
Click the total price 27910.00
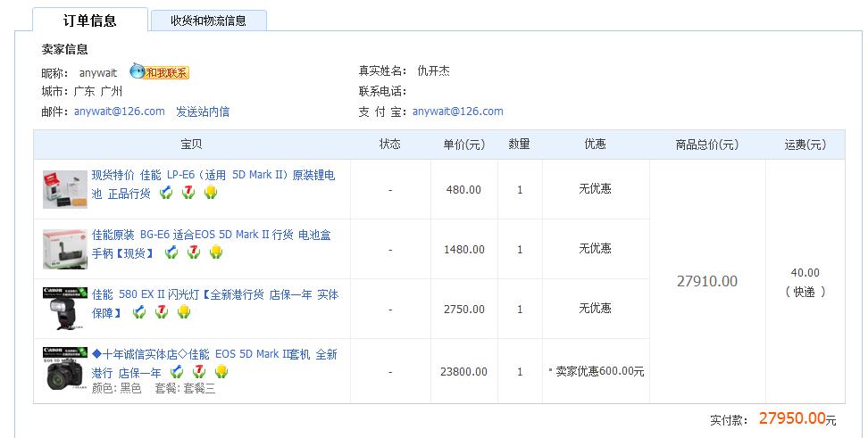click(x=707, y=282)
